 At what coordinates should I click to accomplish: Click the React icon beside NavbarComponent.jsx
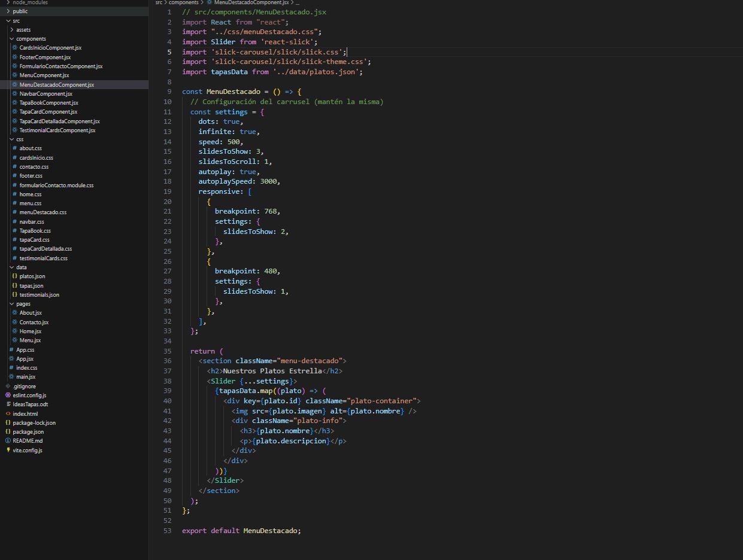tap(14, 94)
